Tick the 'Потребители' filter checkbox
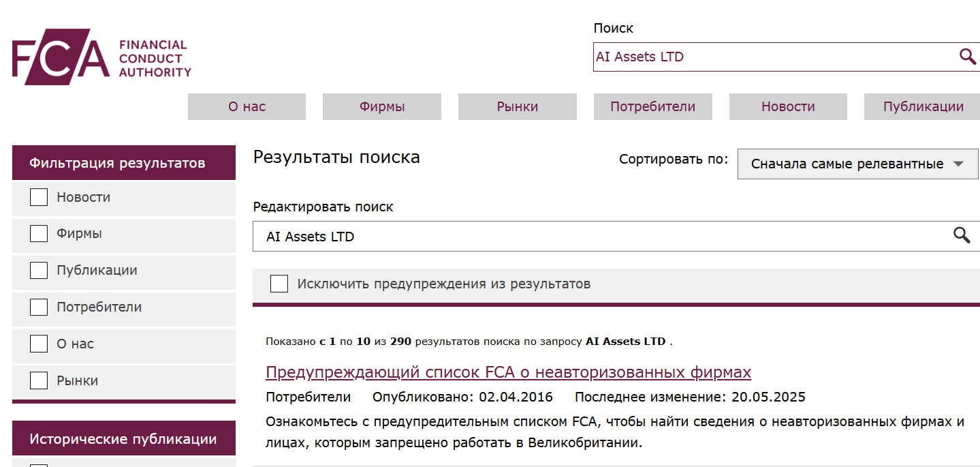 [x=38, y=307]
